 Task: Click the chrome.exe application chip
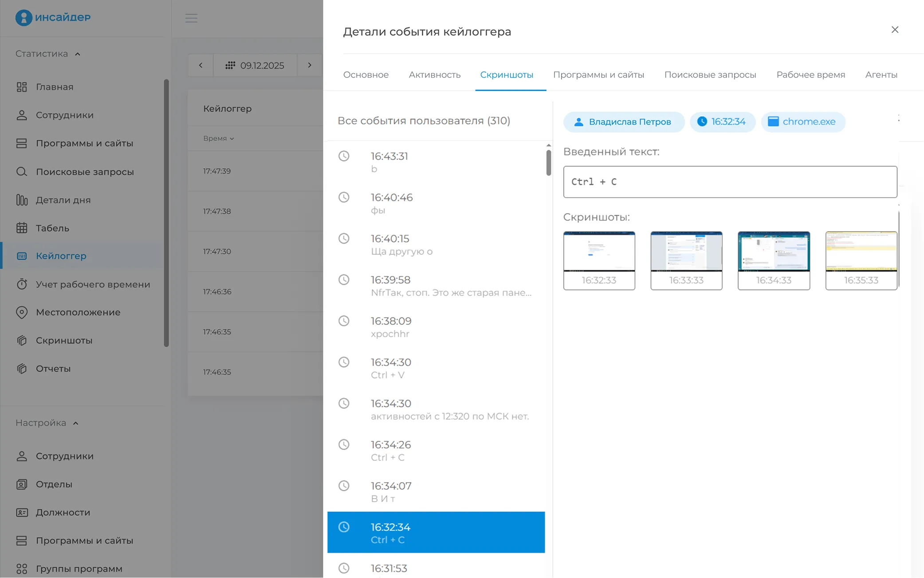[x=802, y=122]
